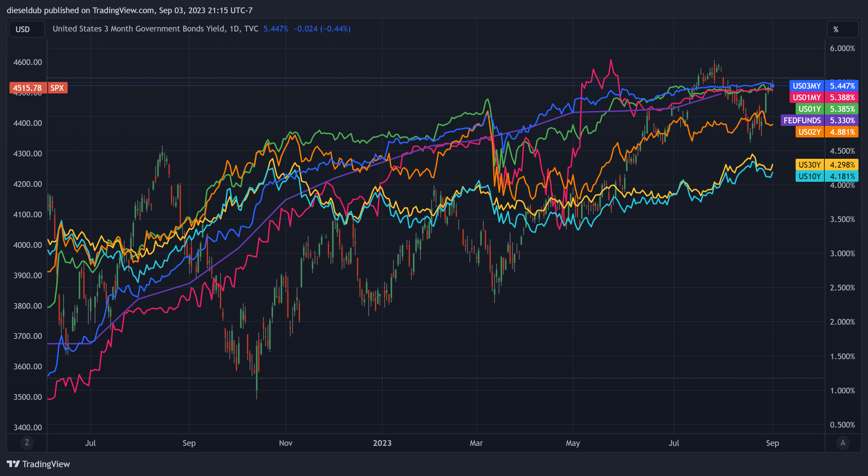Click the USD currency button
The image size is (868, 476).
coord(27,29)
